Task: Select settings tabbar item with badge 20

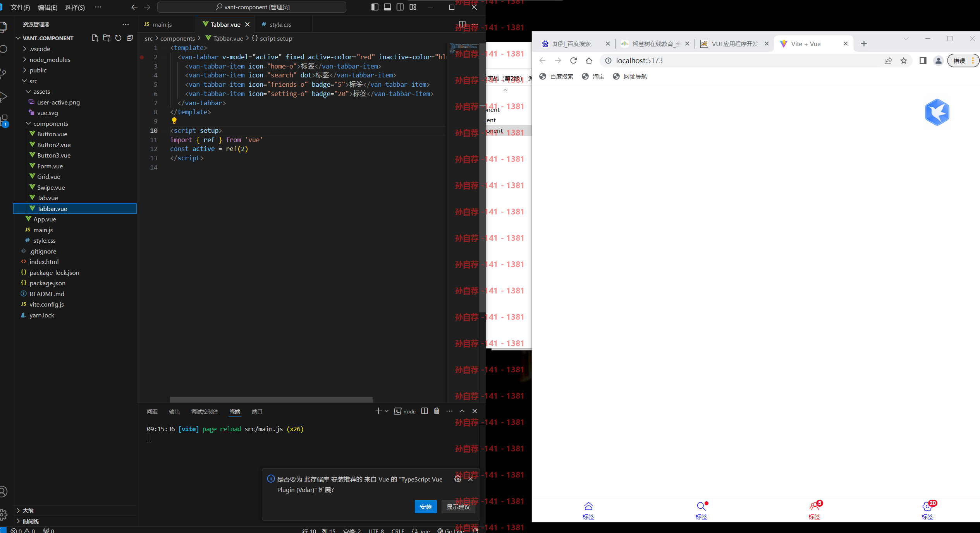Action: 928,511
